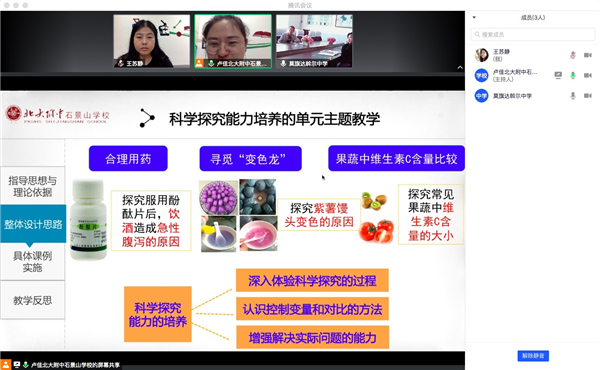Click 莫旗达斡尔中学's camera icon in member list
Screen dimensions: 600x370
click(588, 96)
